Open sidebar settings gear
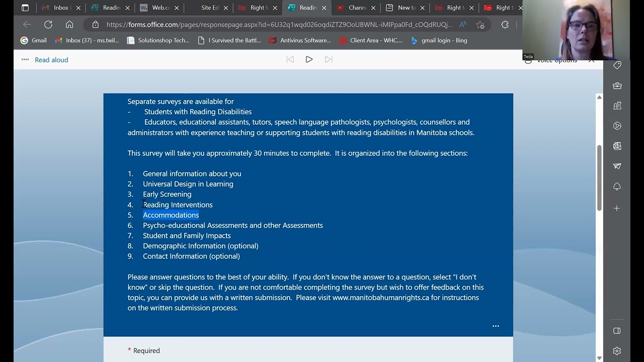Viewport: 644px width, 362px height. pos(617,351)
